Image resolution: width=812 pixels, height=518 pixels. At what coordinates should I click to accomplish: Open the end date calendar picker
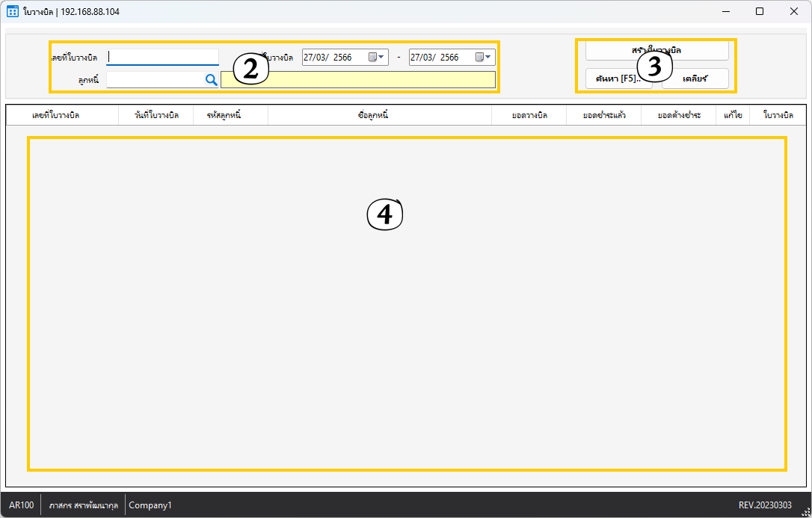coord(483,58)
